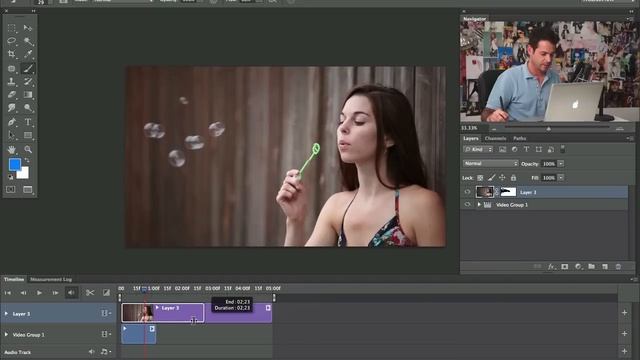The width and height of the screenshot is (640, 360).
Task: Toggle timeline audio playback speaker button
Action: click(x=71, y=293)
